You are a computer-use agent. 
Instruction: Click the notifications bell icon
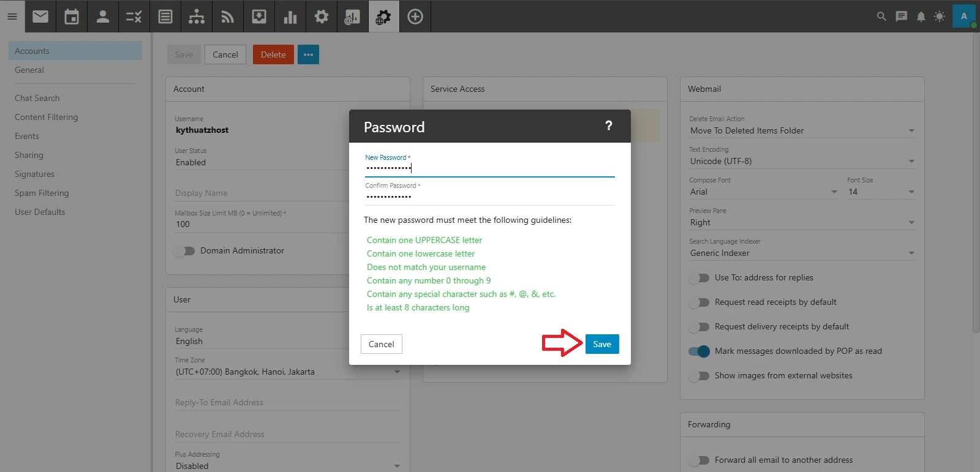(x=921, y=17)
